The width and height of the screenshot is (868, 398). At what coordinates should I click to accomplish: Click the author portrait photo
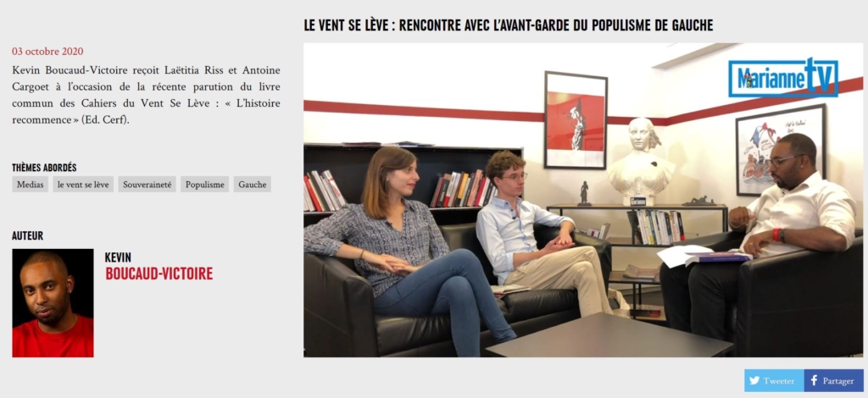[x=53, y=303]
